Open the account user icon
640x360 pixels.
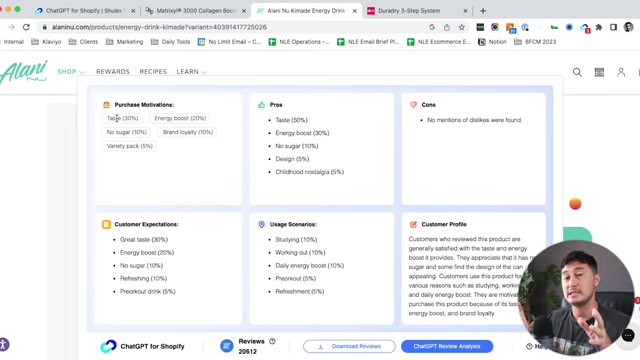coord(621,72)
